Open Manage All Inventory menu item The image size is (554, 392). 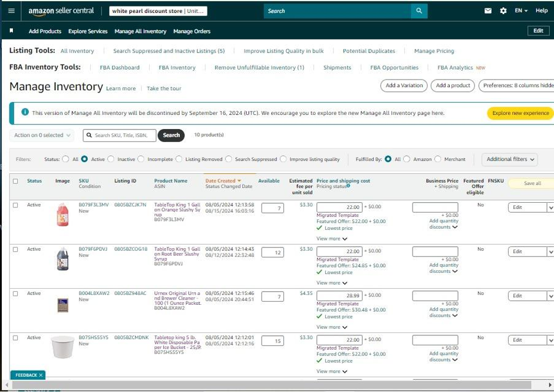tap(140, 31)
